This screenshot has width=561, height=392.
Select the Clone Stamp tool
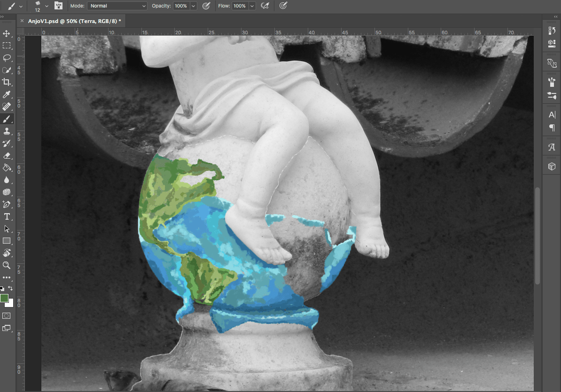[7, 131]
